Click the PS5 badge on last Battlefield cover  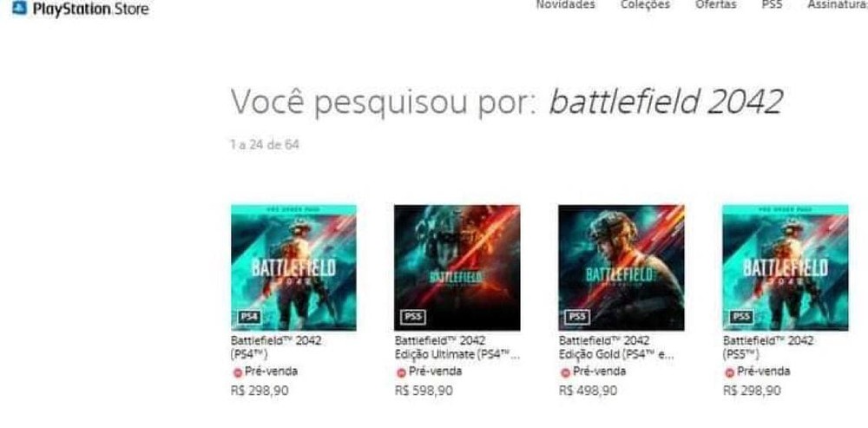741,317
